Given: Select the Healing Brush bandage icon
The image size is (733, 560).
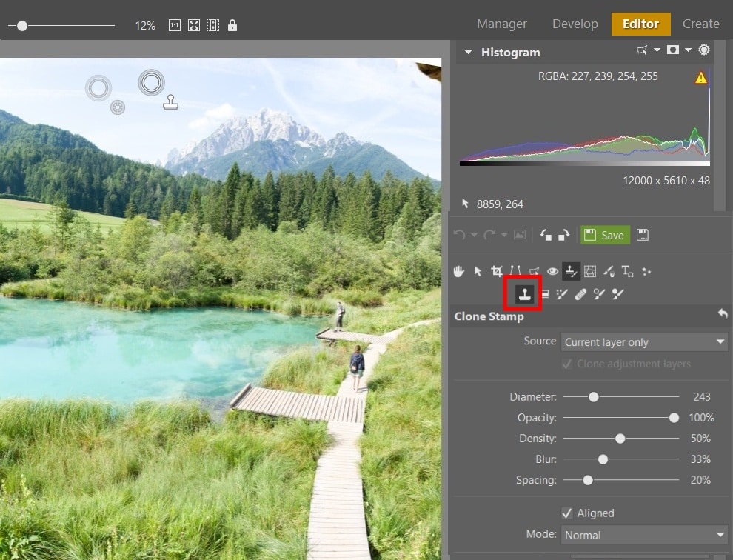Looking at the screenshot, I should click(x=580, y=294).
